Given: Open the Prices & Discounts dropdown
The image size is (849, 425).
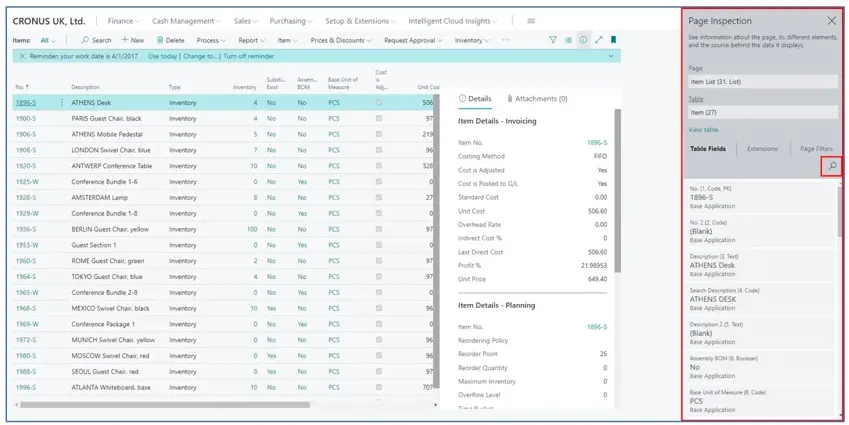Looking at the screenshot, I should point(341,40).
